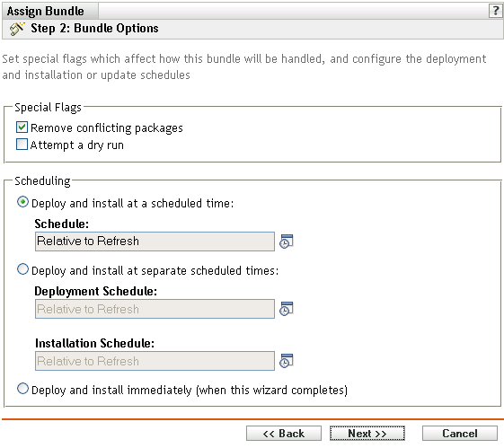The height and width of the screenshot is (448, 504).
Task: Proceed with the Next >> button
Action: [367, 434]
